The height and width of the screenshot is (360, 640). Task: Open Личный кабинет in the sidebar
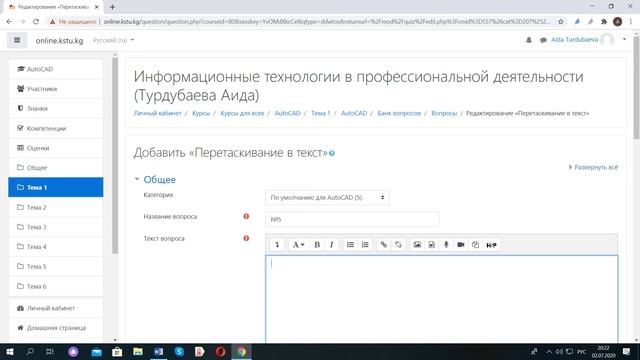[x=56, y=308]
